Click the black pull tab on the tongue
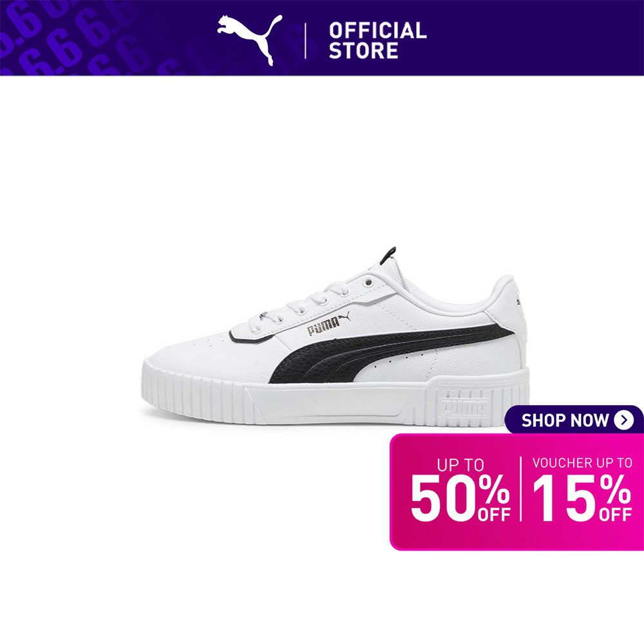 tap(388, 256)
